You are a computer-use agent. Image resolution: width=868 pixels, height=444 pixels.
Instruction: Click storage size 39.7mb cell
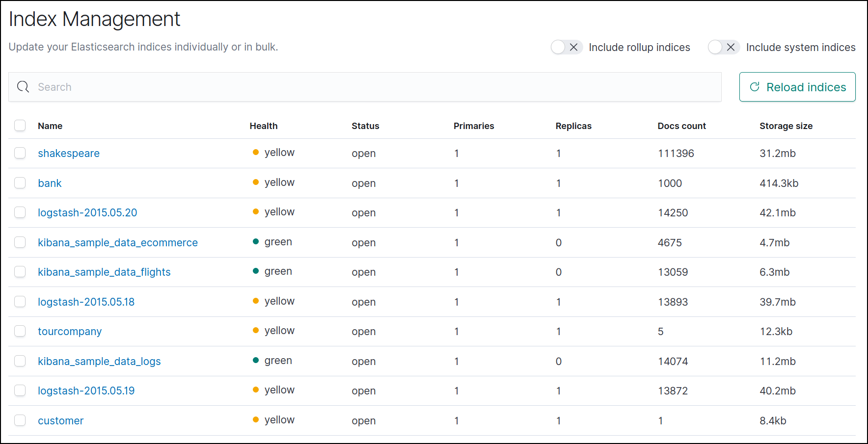pyautogui.click(x=778, y=302)
